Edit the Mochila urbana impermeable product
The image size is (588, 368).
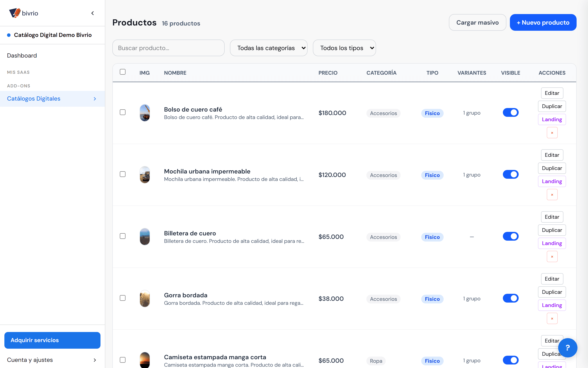pyautogui.click(x=552, y=155)
